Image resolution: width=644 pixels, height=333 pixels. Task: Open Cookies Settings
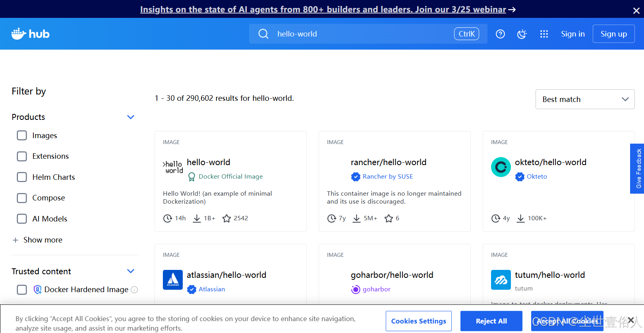(x=418, y=321)
